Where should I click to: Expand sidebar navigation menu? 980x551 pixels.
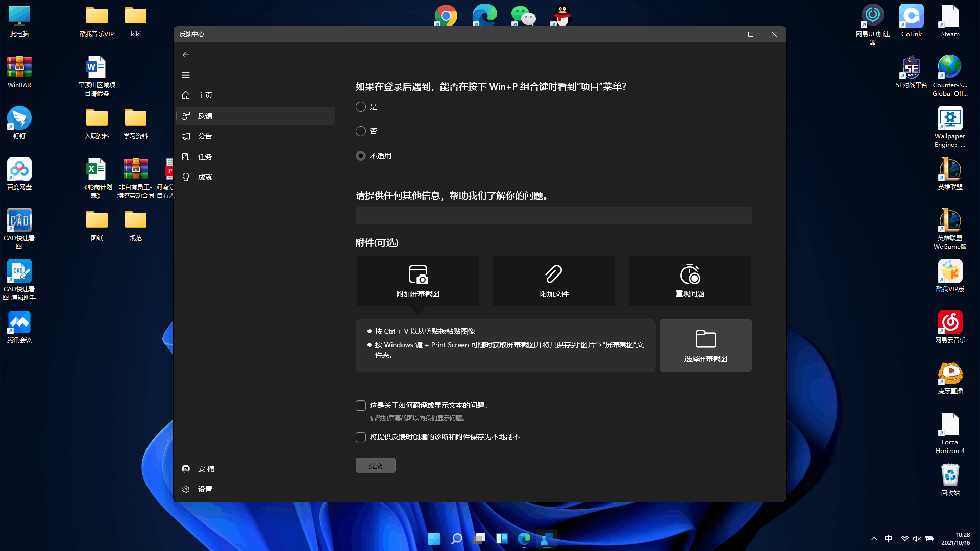[186, 74]
